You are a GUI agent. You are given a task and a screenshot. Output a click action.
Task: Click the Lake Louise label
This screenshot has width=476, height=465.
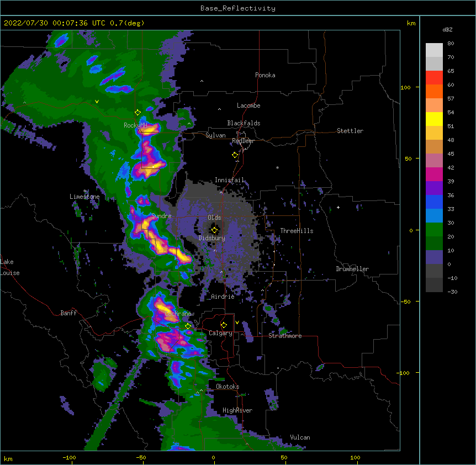(10, 267)
